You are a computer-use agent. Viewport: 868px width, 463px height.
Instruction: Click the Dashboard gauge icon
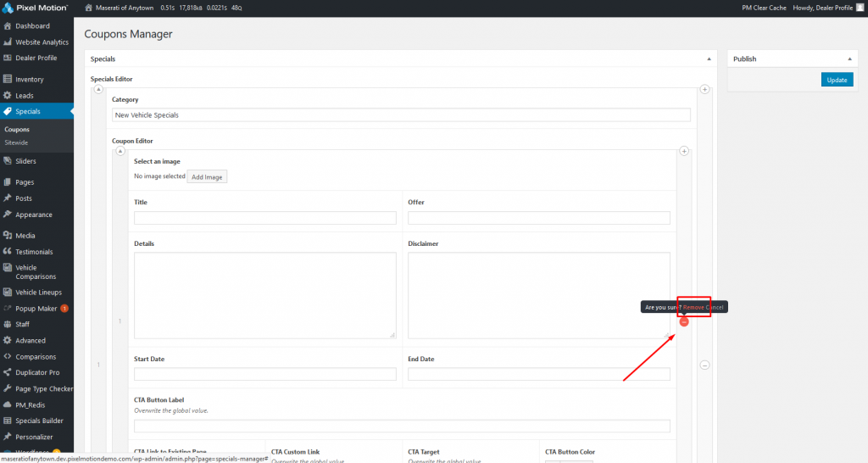coord(7,26)
